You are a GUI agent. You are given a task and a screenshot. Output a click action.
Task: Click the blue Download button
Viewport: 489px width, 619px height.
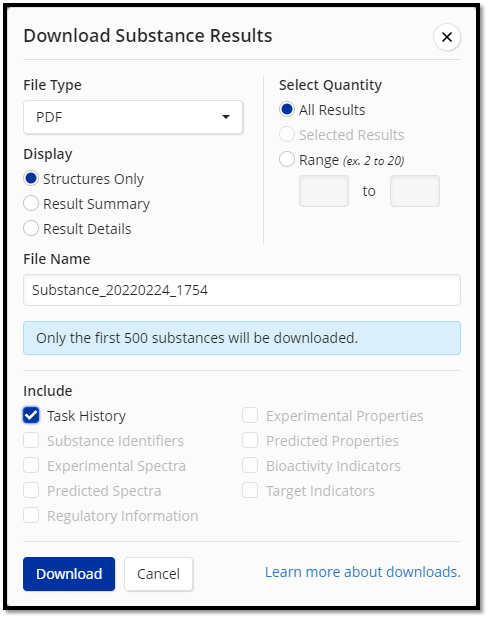click(69, 574)
